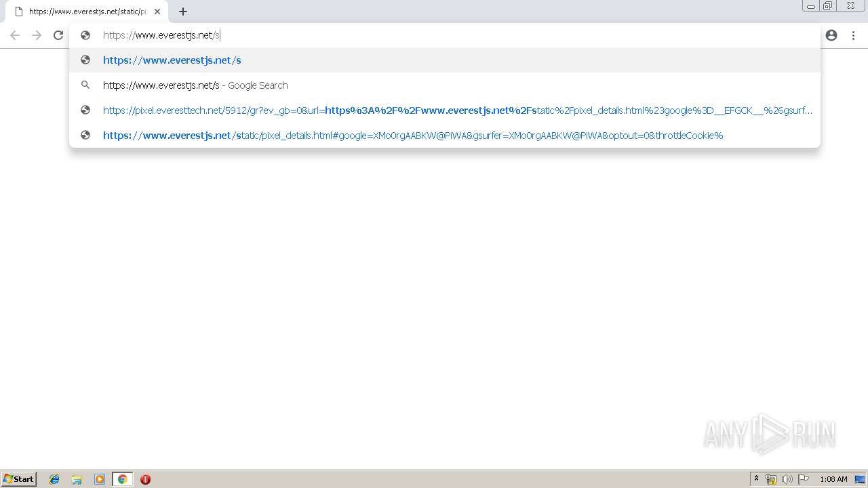868x488 pixels.
Task: Close the everestjs.net browser tab
Action: (157, 12)
